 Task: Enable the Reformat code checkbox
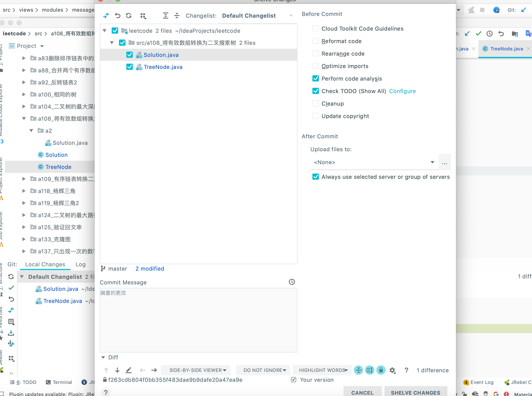tap(315, 41)
